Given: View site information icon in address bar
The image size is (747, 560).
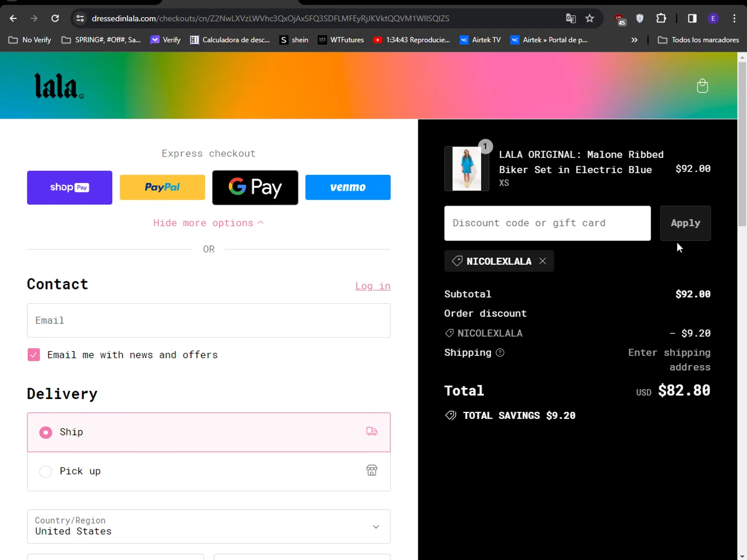Looking at the screenshot, I should [x=80, y=18].
